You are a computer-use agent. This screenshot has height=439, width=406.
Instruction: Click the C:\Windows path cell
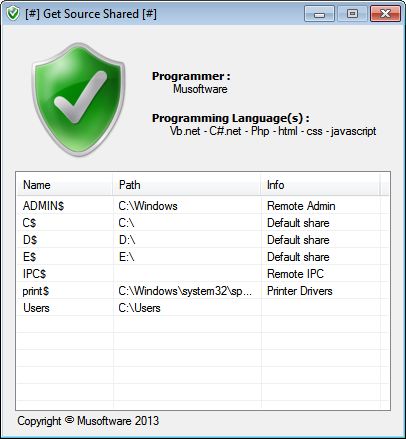[148, 206]
